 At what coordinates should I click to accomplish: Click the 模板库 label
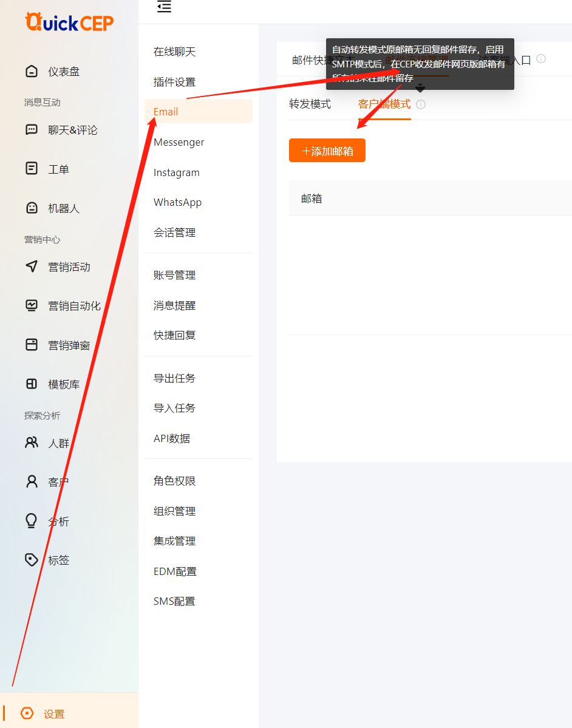(x=64, y=384)
